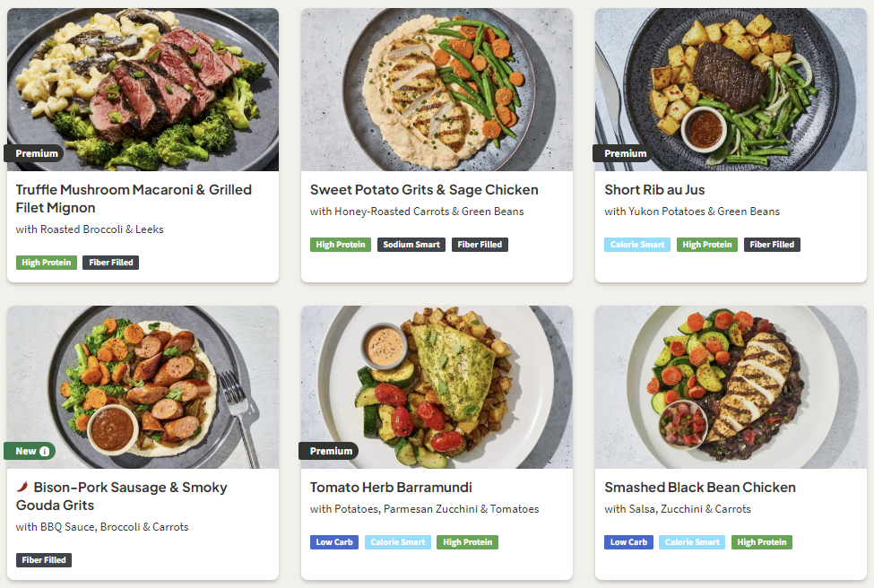This screenshot has height=588, width=874.
Task: Click the spicy chili pepper icon
Action: pyautogui.click(x=22, y=488)
